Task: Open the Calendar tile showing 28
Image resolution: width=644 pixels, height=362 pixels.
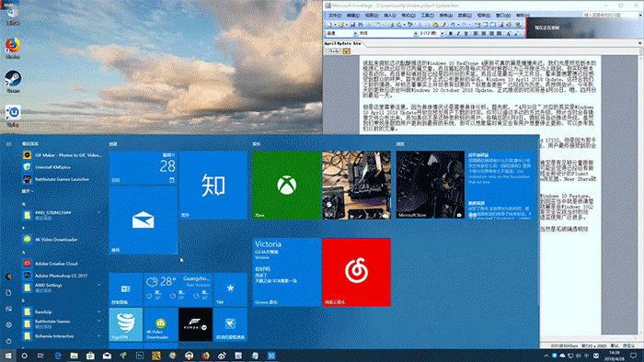Action: pyautogui.click(x=144, y=167)
